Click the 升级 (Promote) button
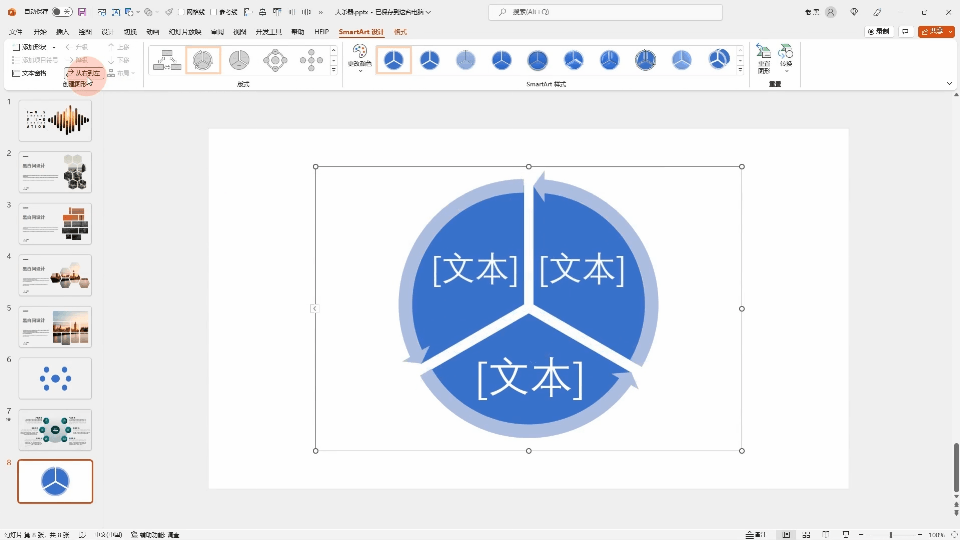Viewport: 960px width, 540px height. (77, 47)
